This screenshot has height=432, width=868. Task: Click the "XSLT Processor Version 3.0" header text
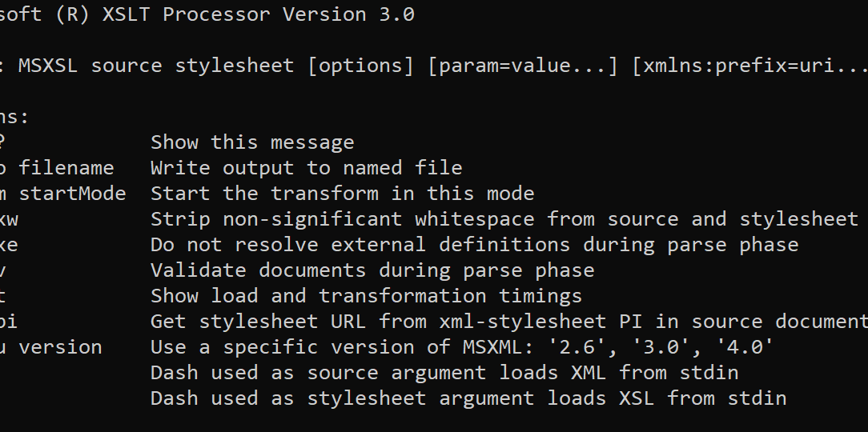[x=258, y=14]
